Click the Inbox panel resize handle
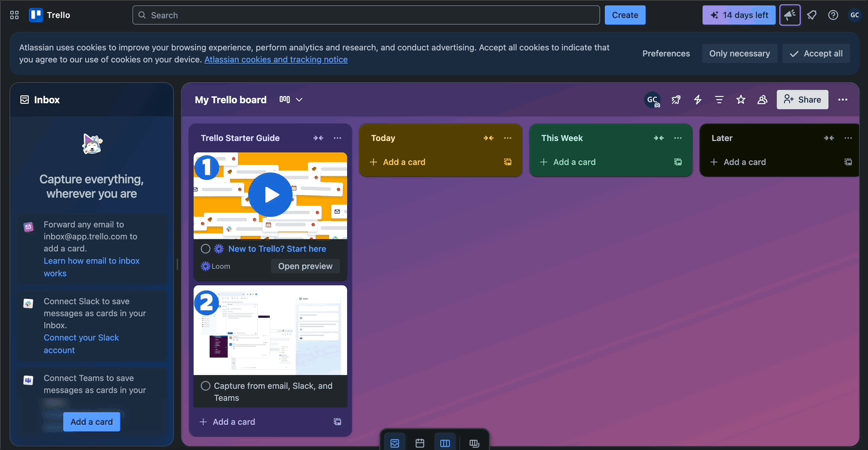Viewport: 868px width, 450px height. point(177,264)
